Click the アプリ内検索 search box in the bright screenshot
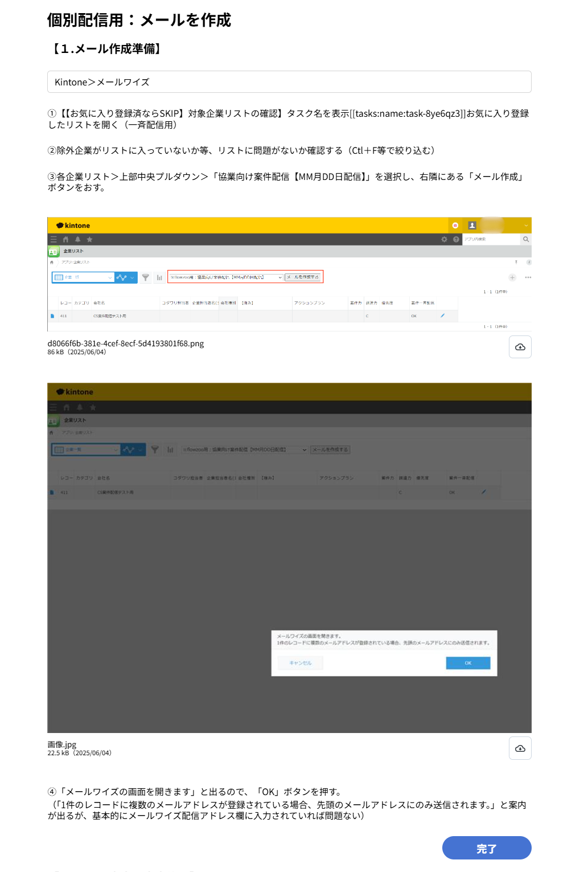Viewport: 588px width, 872px height. tap(491, 240)
